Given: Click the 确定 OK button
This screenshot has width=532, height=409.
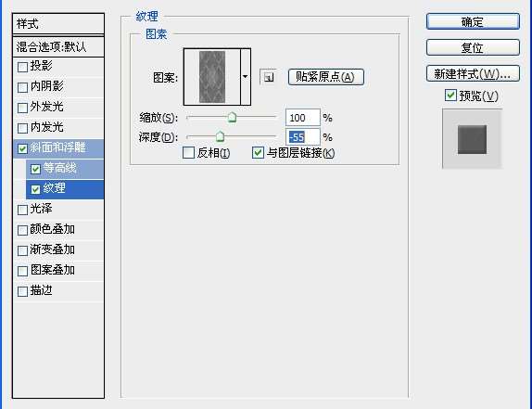Looking at the screenshot, I should 473,21.
